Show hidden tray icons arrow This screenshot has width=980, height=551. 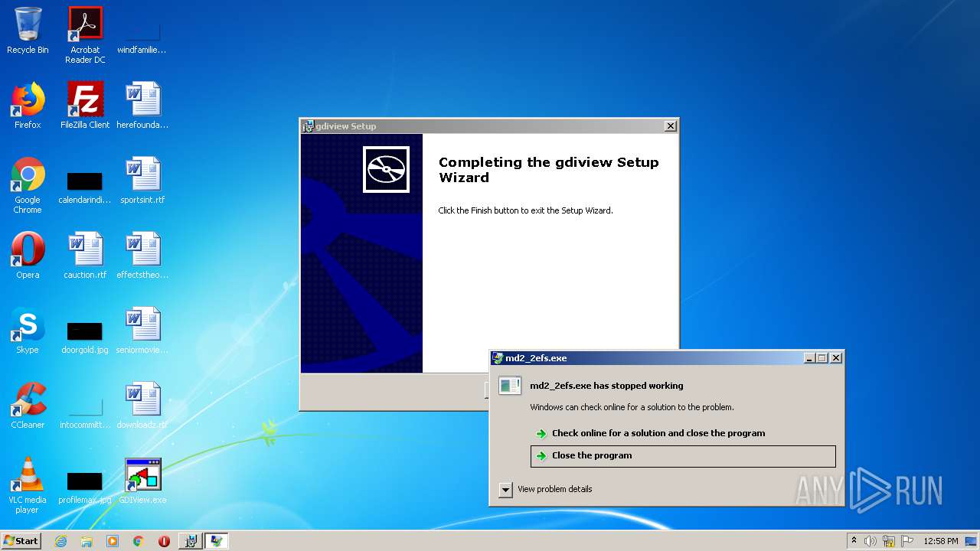(854, 541)
